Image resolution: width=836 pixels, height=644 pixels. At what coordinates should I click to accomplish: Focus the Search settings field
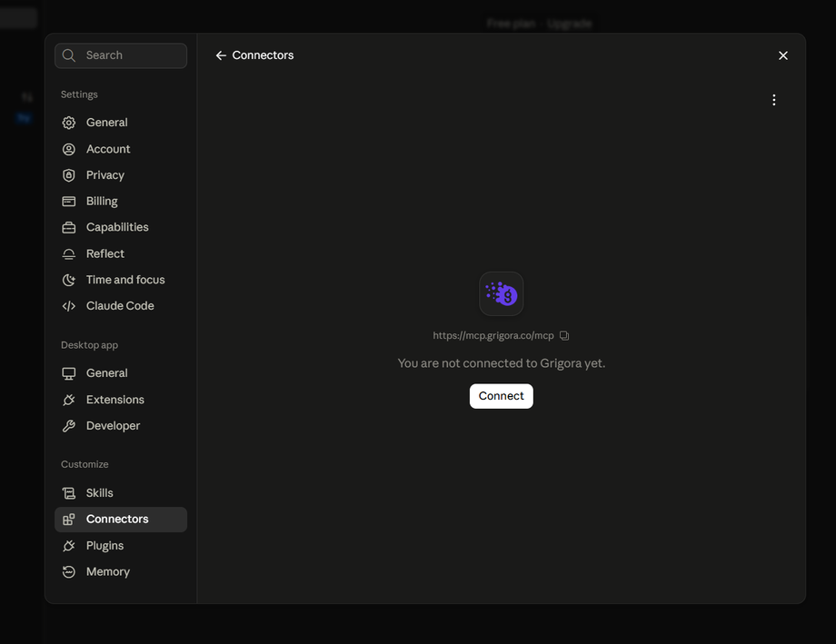[x=121, y=55]
